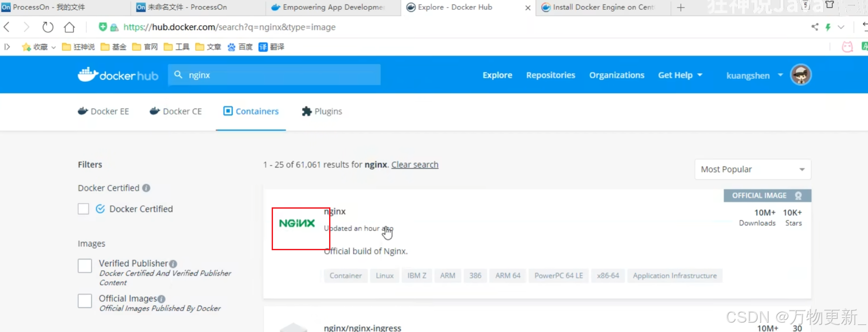Toggle the bookmarks sidebar icon

[x=7, y=47]
